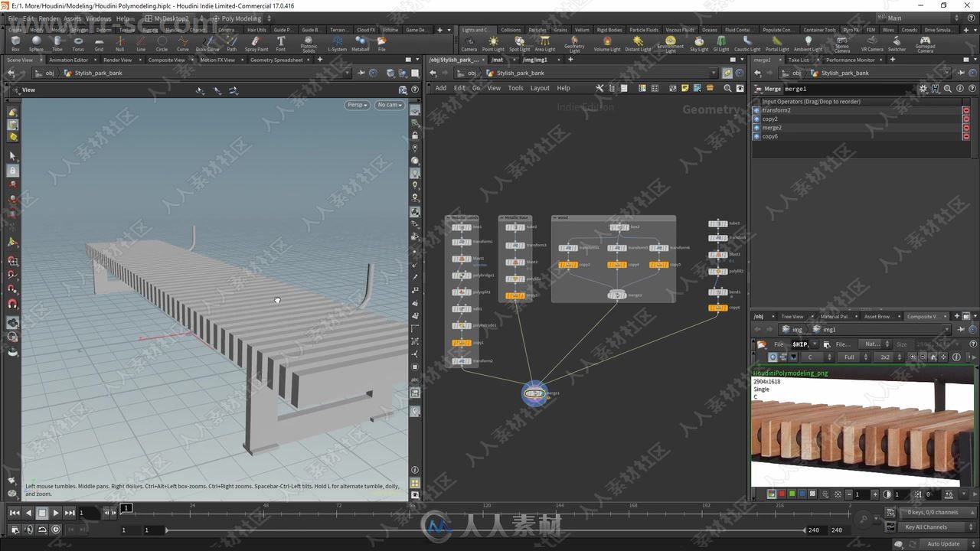Viewport: 980px width, 551px height.
Task: Toggle Auto Update mode at bottom right
Action: tap(943, 544)
